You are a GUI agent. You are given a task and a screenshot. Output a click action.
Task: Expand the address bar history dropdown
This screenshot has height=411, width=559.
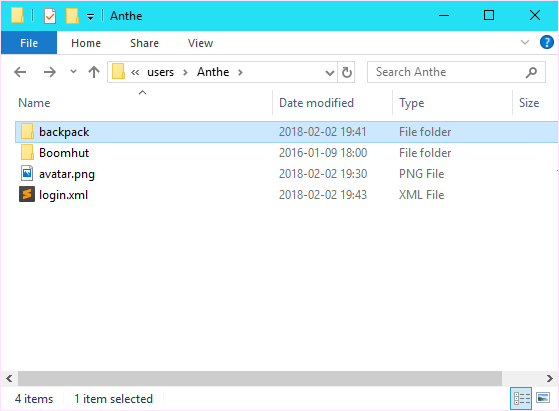[x=330, y=73]
